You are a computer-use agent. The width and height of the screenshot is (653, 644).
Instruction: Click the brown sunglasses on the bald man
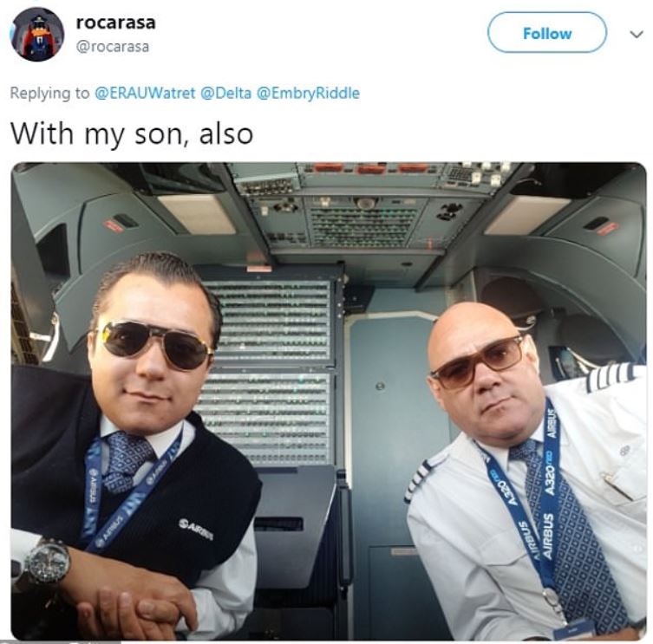[478, 361]
